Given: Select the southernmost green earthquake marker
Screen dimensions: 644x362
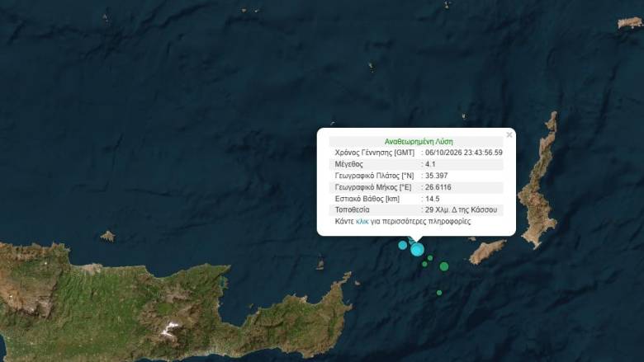Looking at the screenshot, I should 439,293.
